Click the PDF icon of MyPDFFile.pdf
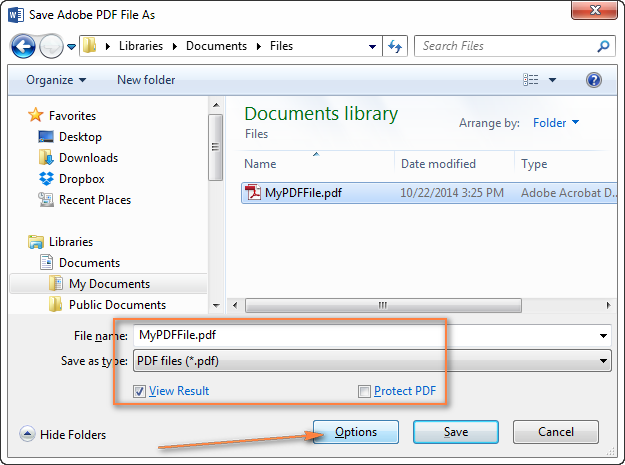 click(253, 192)
